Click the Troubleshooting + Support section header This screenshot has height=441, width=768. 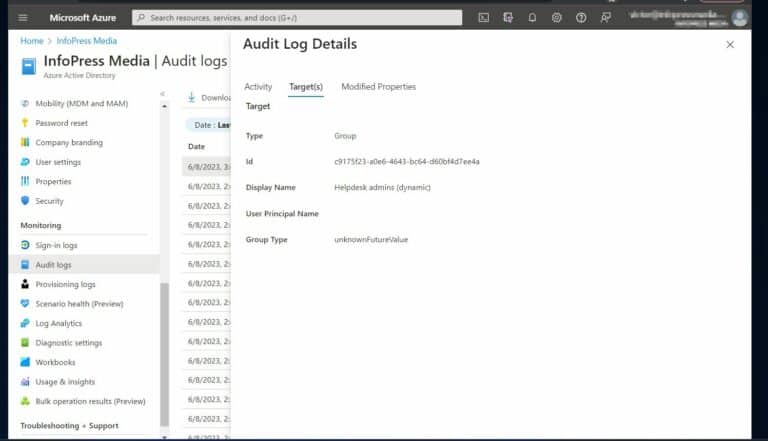(x=70, y=426)
